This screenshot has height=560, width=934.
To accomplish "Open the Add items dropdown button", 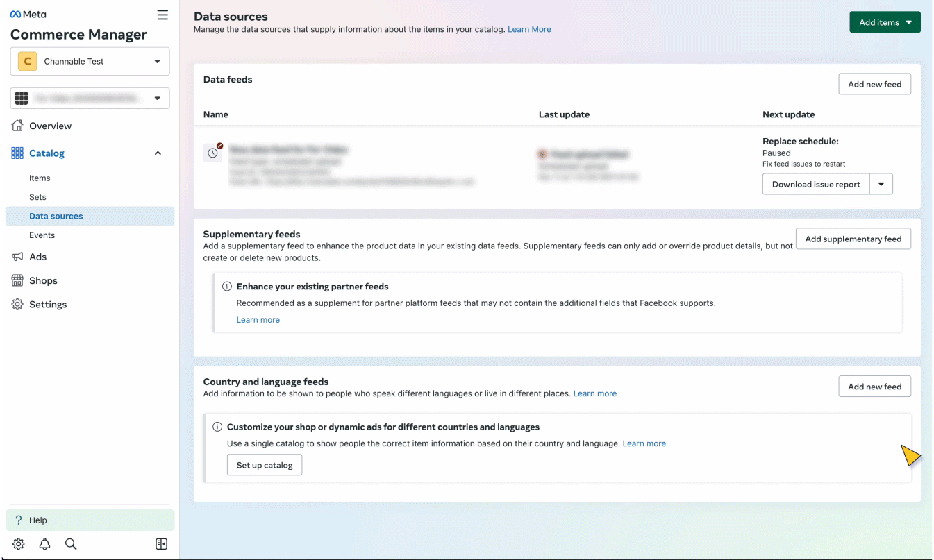I will coord(885,22).
